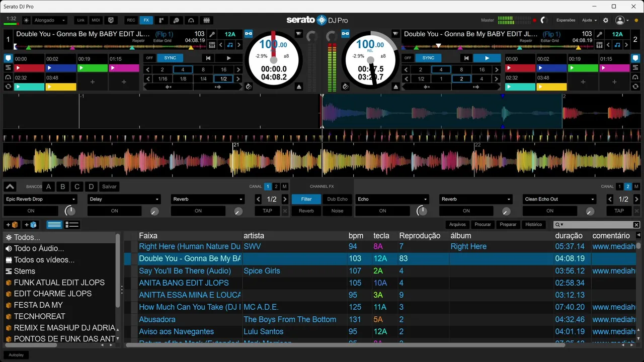The image size is (644, 362).
Task: Click deck 2 slip mode icon under platter
Action: [x=345, y=86]
